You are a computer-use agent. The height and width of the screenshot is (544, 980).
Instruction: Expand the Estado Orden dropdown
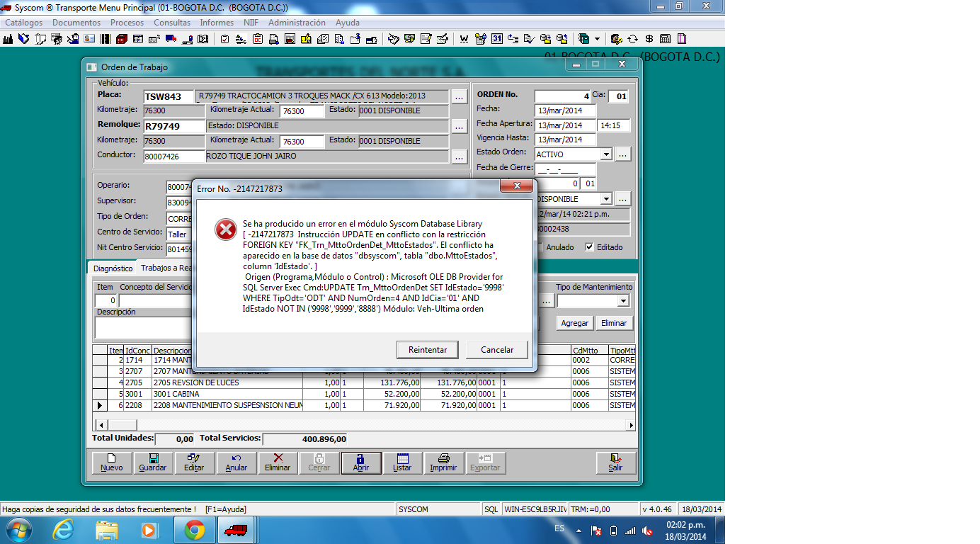tap(605, 154)
